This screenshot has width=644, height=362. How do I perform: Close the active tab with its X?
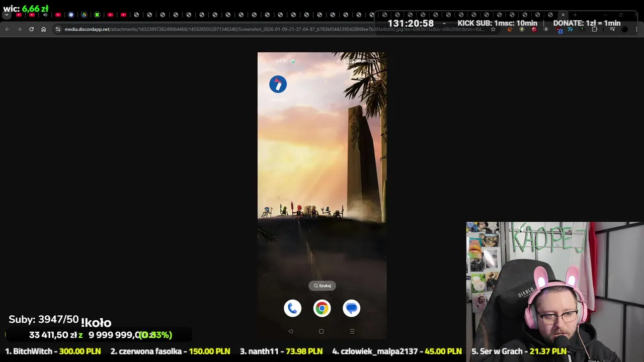563,15
